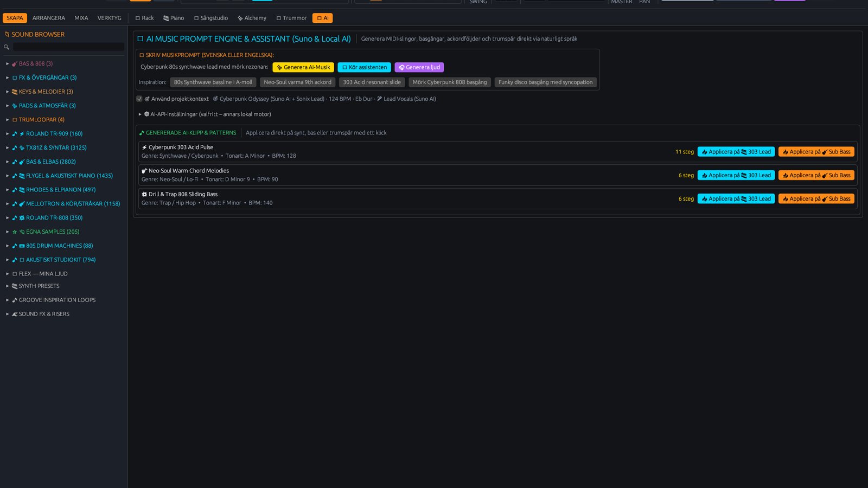Expand the AI-API-inställningar disclosure triangle
Viewport: 868px width, 488px height.
pyautogui.click(x=140, y=114)
